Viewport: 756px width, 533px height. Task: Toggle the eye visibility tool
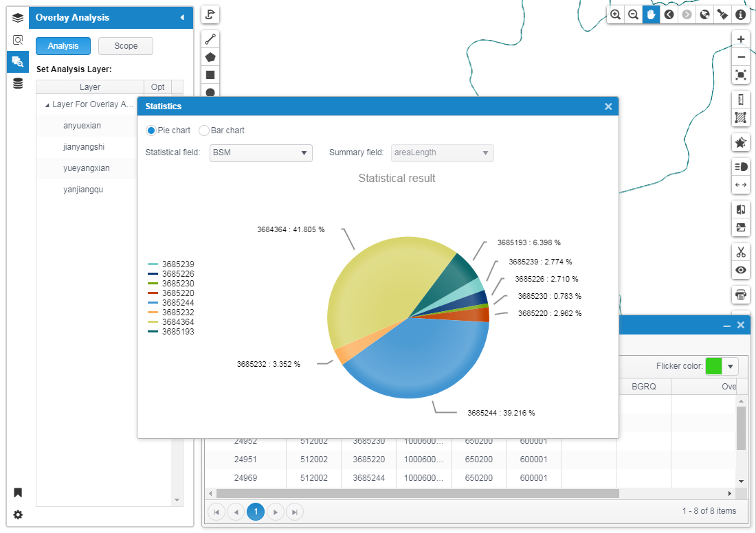[x=741, y=270]
